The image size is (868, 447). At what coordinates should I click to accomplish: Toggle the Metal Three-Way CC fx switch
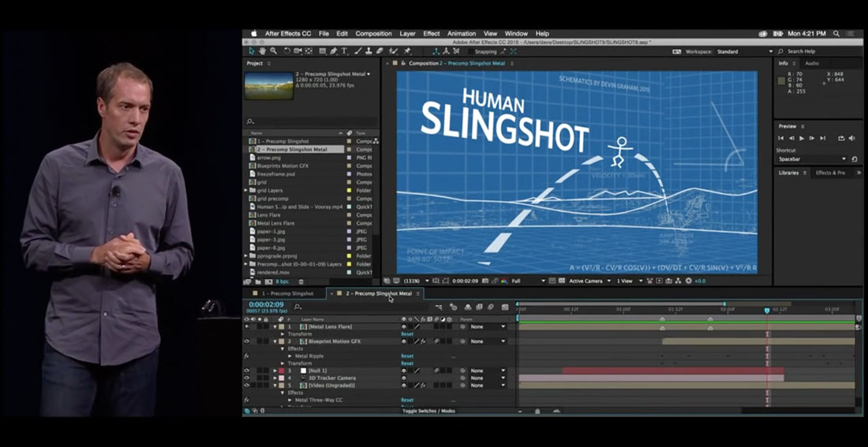coord(246,400)
